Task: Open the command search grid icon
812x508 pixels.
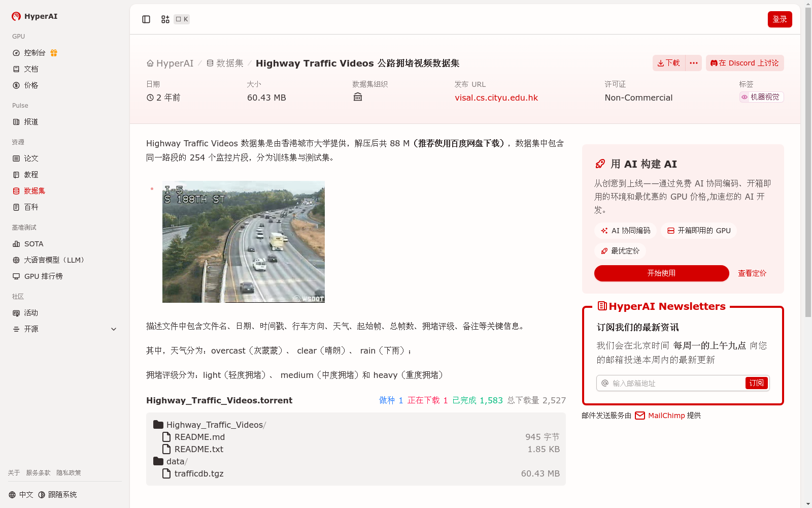Action: click(165, 19)
